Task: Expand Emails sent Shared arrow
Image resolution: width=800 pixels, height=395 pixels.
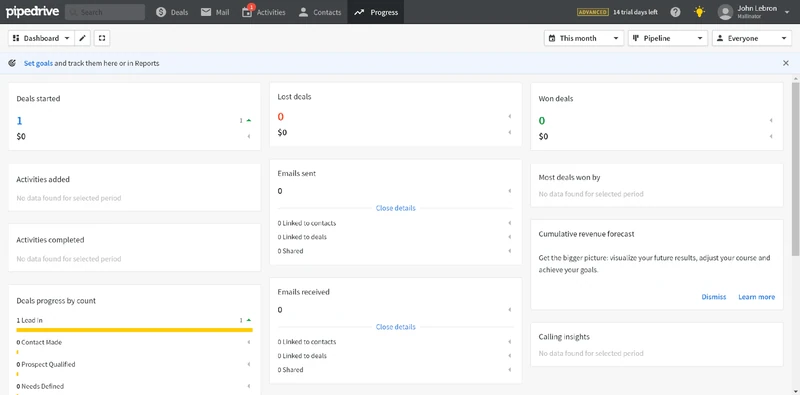Action: 510,251
